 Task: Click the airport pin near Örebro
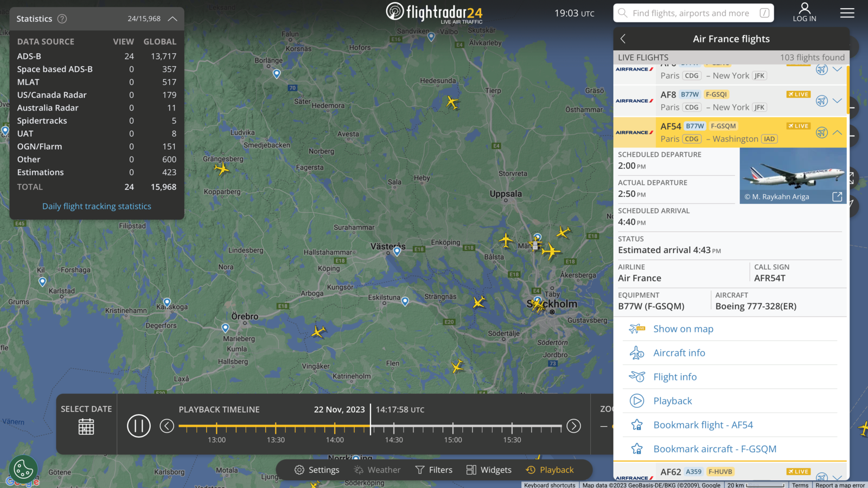coord(226,328)
